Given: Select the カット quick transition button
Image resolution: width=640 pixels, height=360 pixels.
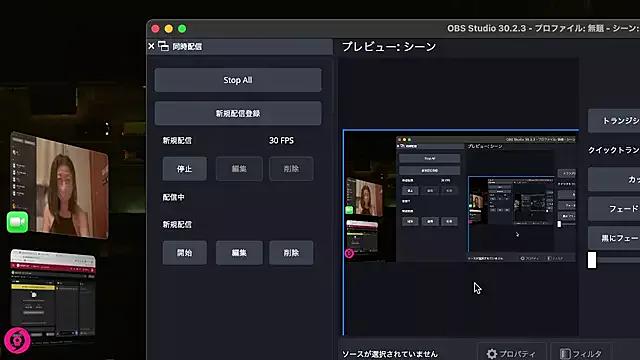Looking at the screenshot, I should [614, 179].
